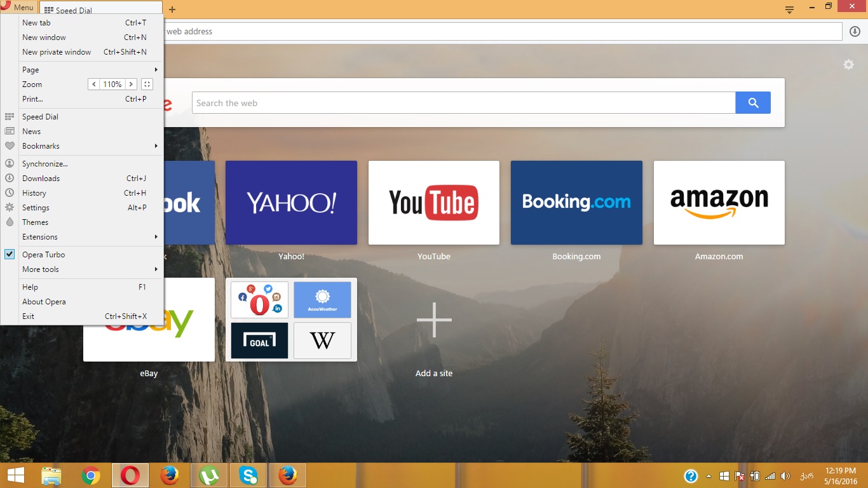
Task: Choose Exit from the menu
Action: tap(83, 316)
